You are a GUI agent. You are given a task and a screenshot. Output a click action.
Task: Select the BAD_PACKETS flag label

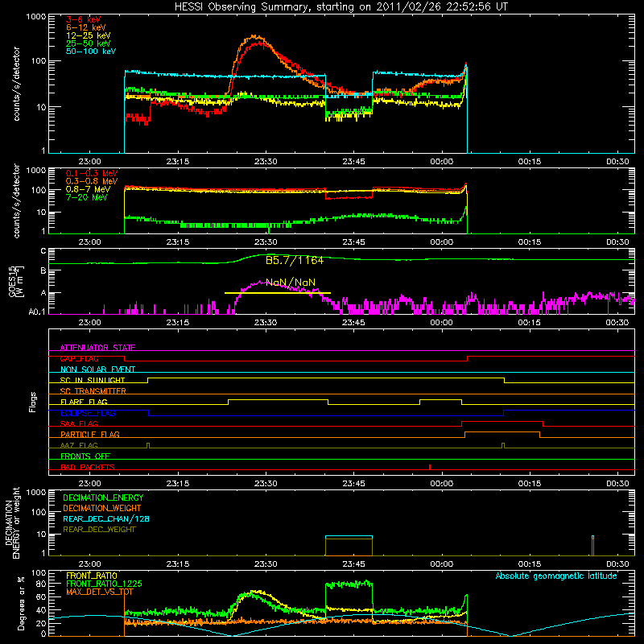pyautogui.click(x=88, y=467)
